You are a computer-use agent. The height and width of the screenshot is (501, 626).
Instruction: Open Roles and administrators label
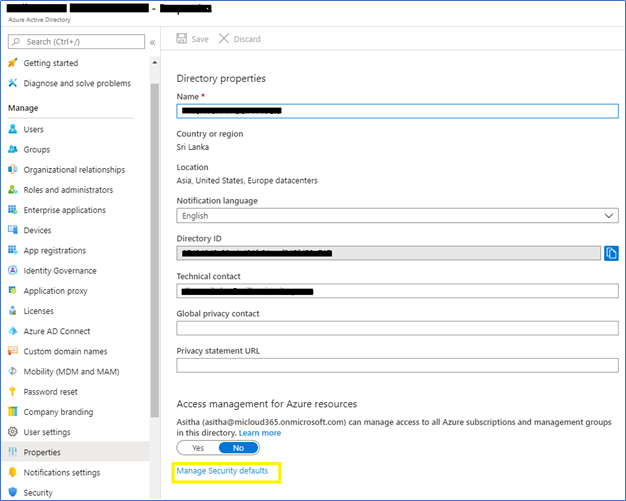coord(68,190)
